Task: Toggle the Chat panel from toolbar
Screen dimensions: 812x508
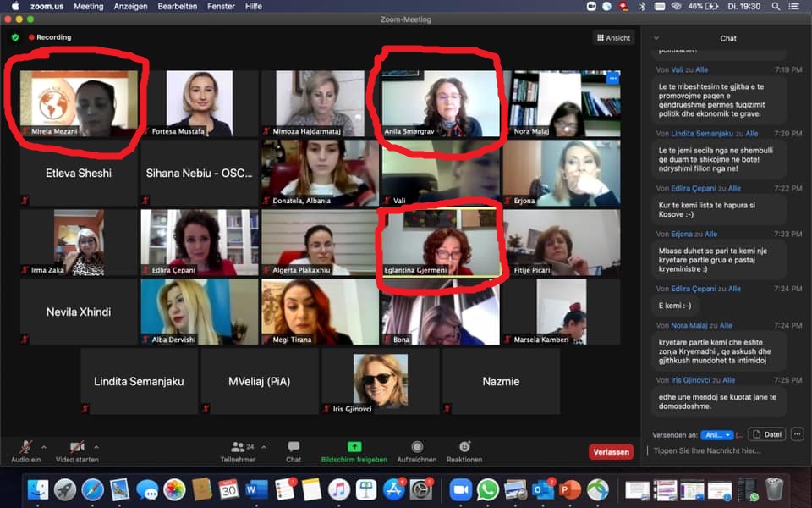Action: point(293,447)
